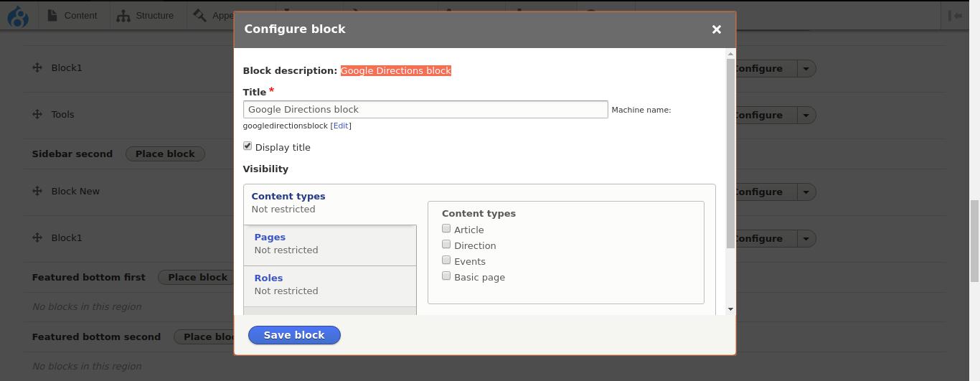This screenshot has width=980, height=381.
Task: Click the block Title input field
Action: point(425,109)
